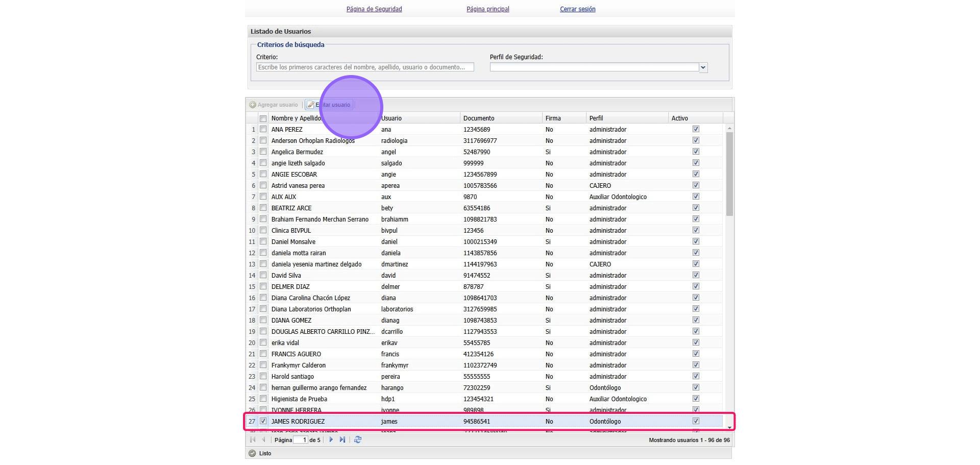Toggle the select-all checkbox in table header
This screenshot has width=980, height=465.
(263, 118)
